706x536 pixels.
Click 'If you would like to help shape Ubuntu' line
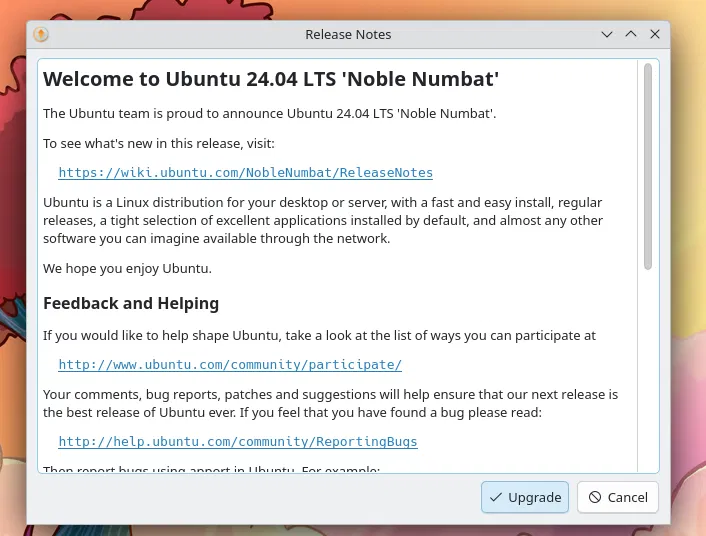(x=319, y=336)
